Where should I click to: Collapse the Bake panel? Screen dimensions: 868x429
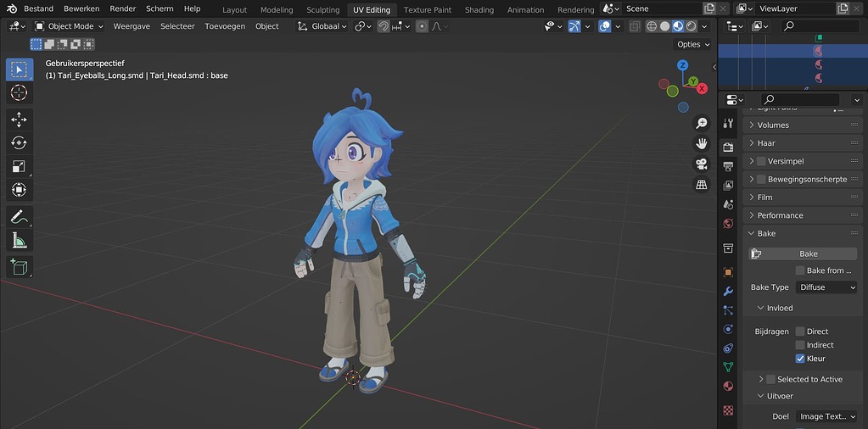803,234
